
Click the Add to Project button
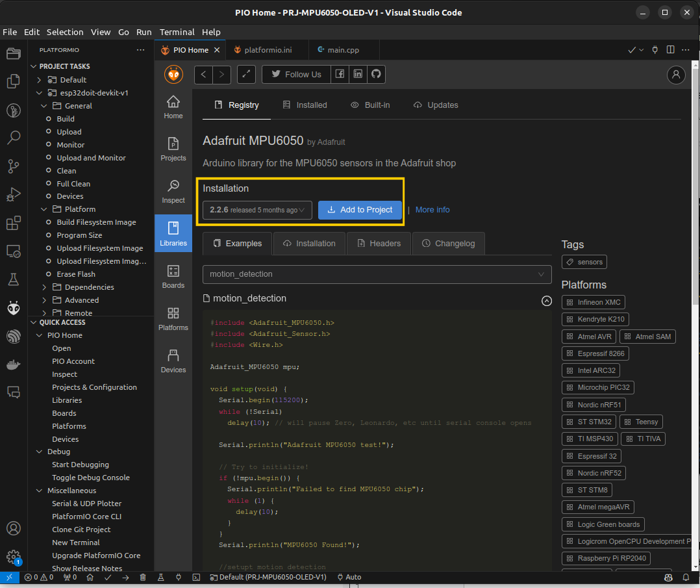[x=360, y=210]
